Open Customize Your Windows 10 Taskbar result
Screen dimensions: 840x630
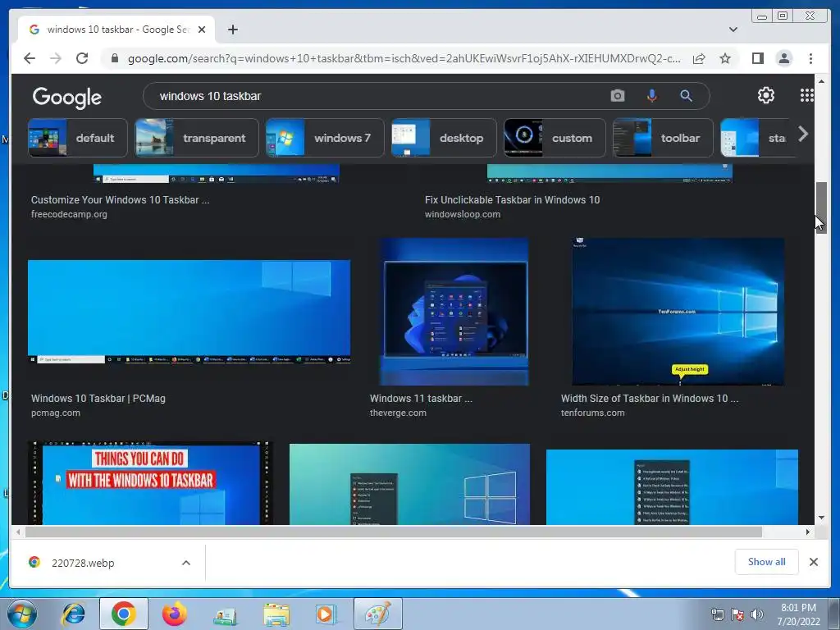[120, 200]
